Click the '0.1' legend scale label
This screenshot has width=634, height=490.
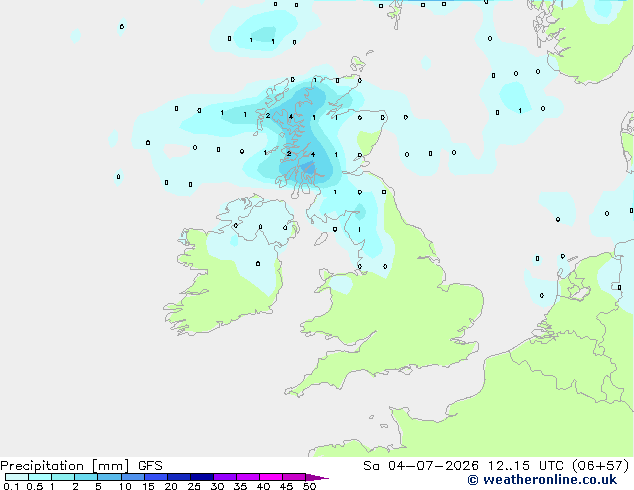click(x=11, y=486)
